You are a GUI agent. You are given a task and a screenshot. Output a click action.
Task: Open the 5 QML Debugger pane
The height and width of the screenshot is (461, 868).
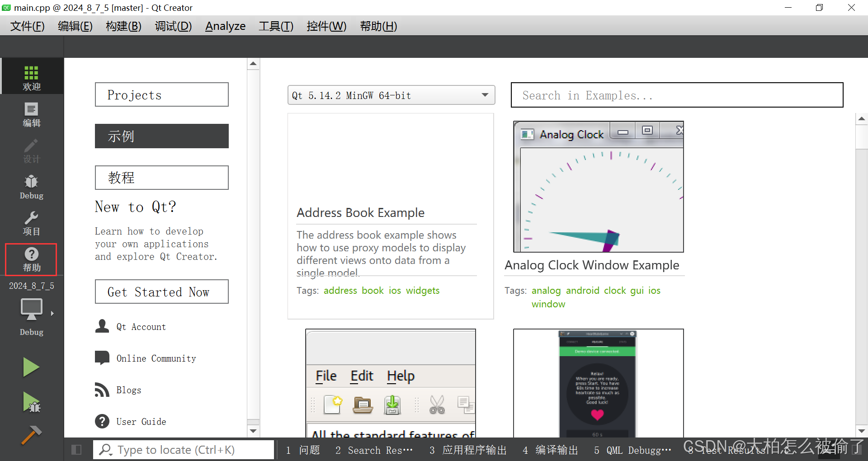click(x=632, y=450)
